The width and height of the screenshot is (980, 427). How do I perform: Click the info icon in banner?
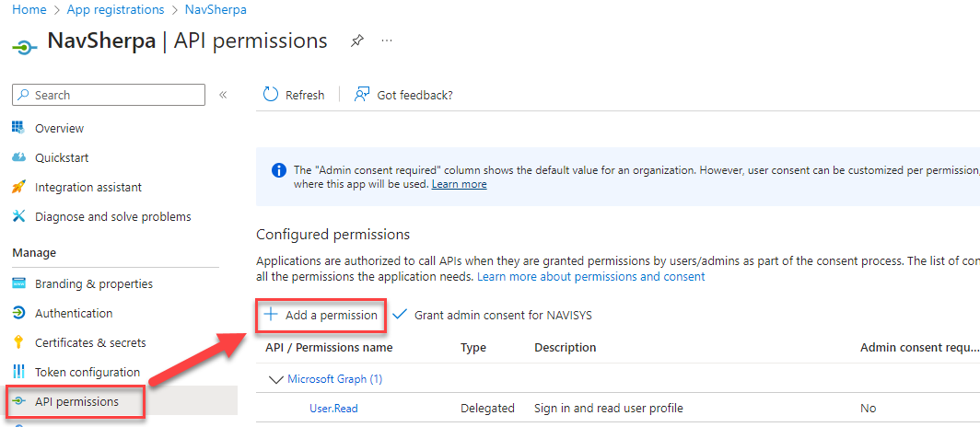click(x=279, y=170)
